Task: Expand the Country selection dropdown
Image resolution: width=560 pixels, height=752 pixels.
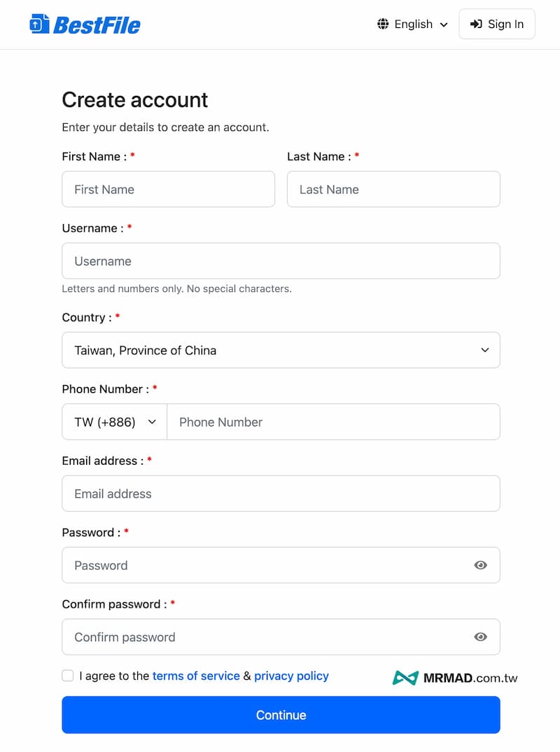Action: [281, 350]
